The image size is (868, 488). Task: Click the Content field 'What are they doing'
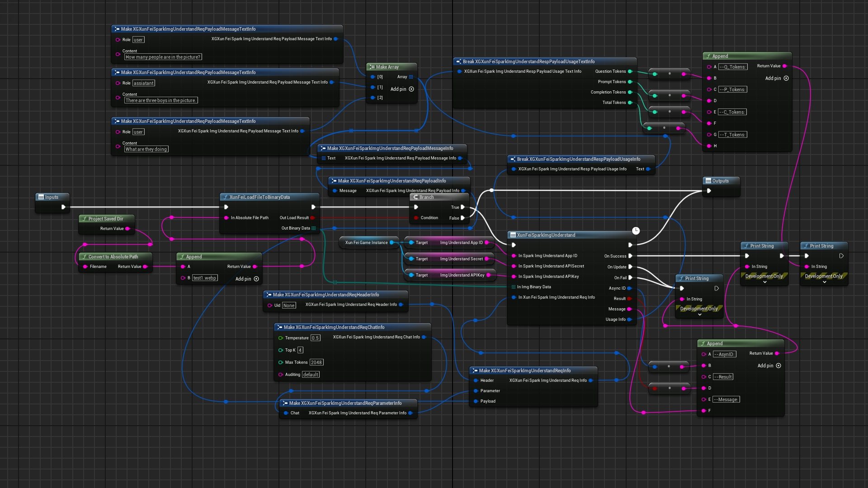point(146,149)
